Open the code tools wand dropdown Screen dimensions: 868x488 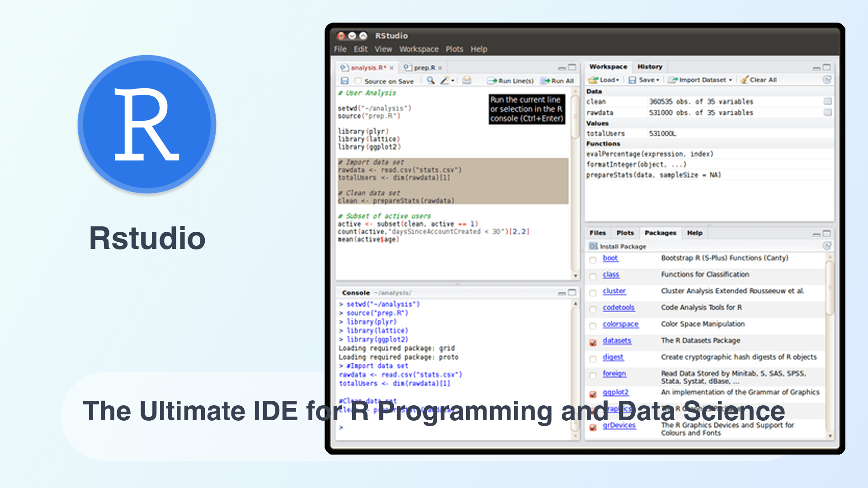click(x=447, y=80)
